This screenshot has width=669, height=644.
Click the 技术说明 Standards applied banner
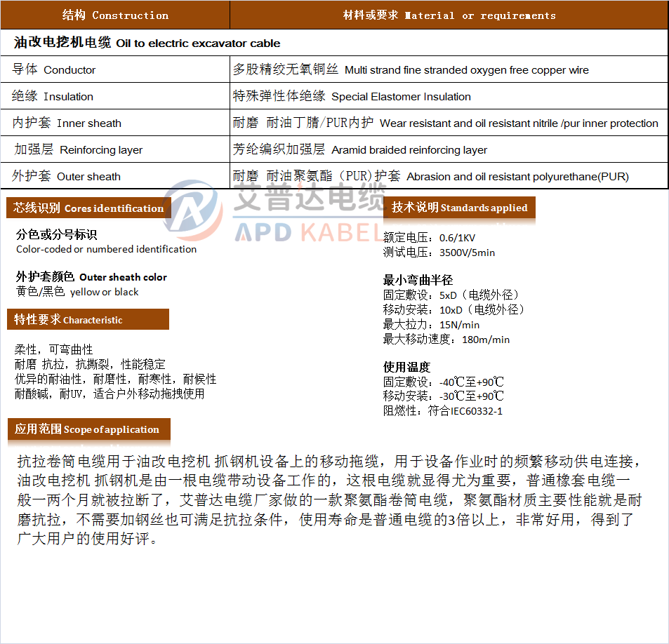tap(459, 207)
